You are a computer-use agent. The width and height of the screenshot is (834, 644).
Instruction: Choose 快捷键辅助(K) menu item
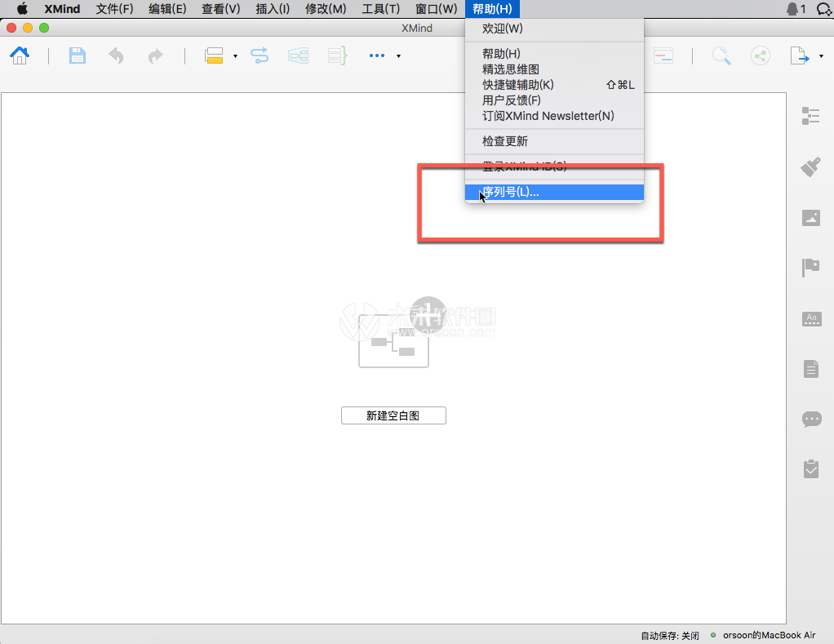pyautogui.click(x=554, y=85)
